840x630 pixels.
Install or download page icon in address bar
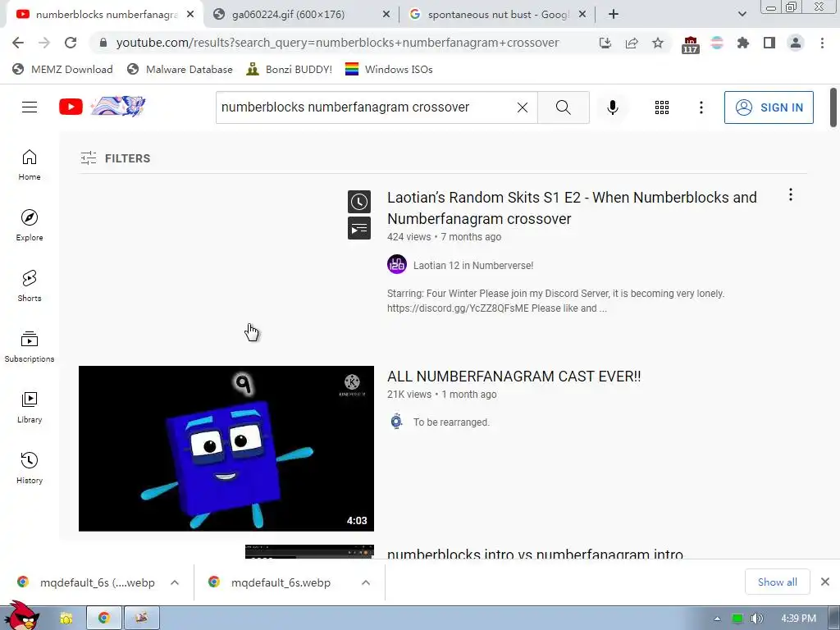(605, 43)
